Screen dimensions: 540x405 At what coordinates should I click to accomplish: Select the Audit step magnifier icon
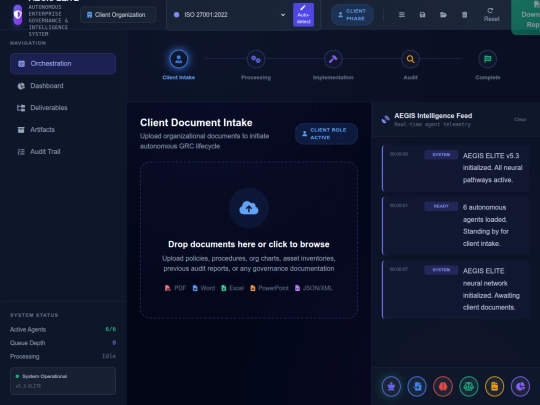click(410, 59)
